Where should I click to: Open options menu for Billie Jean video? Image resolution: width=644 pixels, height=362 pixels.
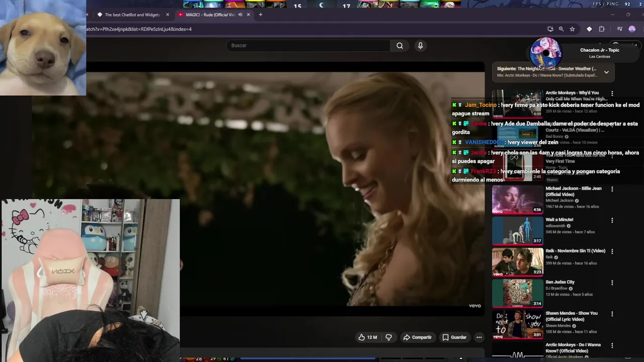click(612, 189)
